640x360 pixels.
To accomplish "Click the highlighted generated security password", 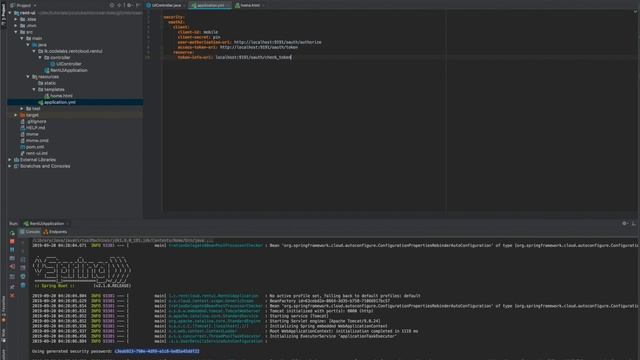I will pos(157,351).
